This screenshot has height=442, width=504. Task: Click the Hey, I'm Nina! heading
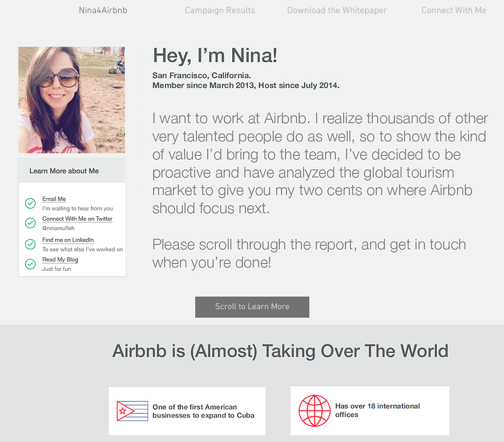click(215, 55)
